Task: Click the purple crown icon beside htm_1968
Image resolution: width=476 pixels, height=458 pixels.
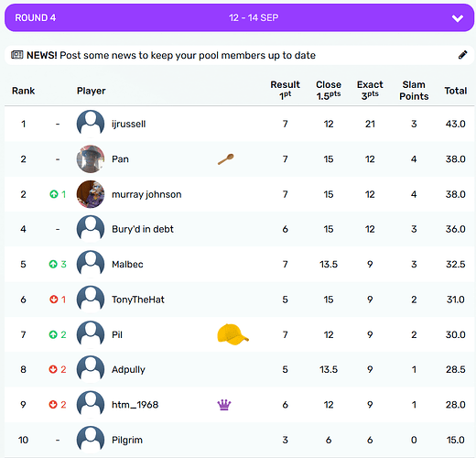Action: [x=224, y=405]
